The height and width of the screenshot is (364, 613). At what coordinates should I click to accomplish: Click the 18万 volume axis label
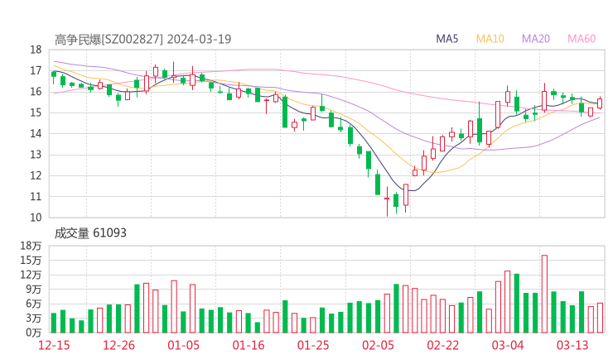tap(31, 246)
